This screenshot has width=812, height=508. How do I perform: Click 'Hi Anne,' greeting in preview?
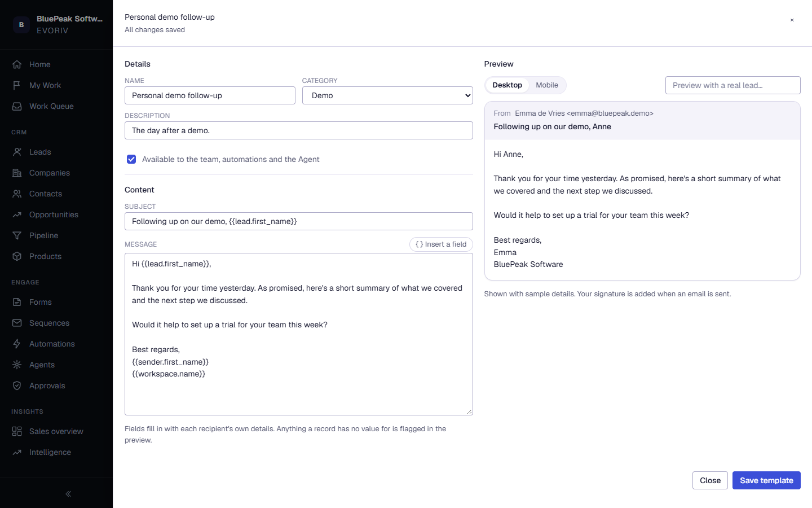(x=509, y=154)
